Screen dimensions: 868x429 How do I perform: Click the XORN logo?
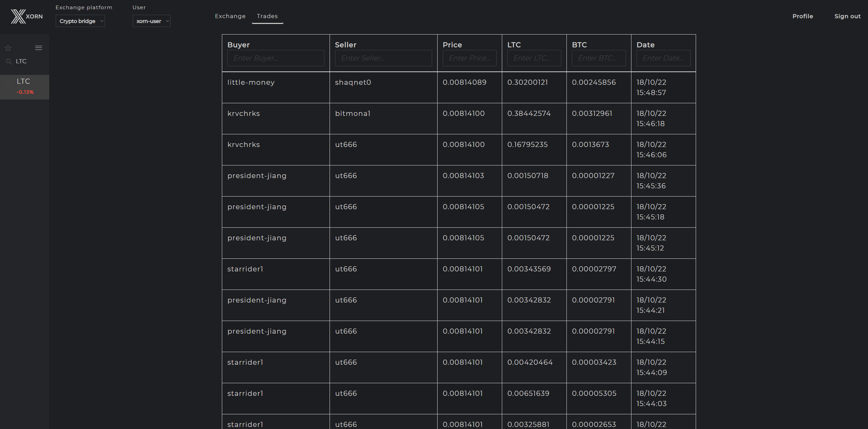click(27, 16)
